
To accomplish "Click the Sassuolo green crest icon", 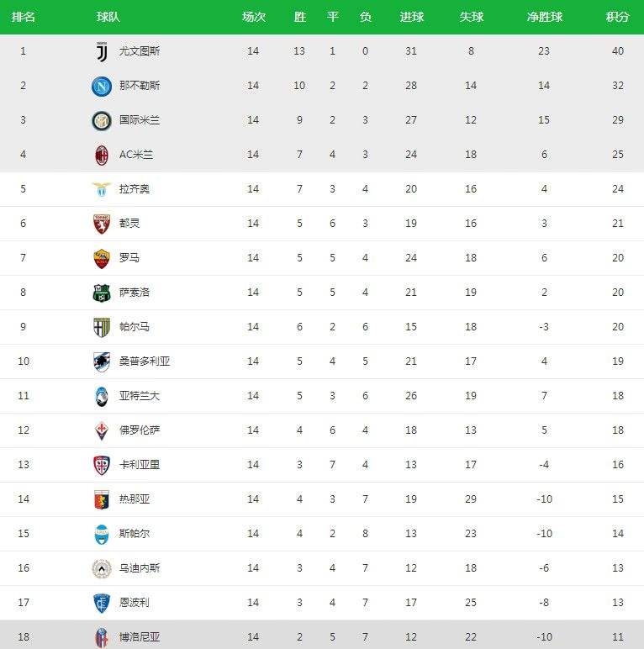I will pyautogui.click(x=102, y=293).
